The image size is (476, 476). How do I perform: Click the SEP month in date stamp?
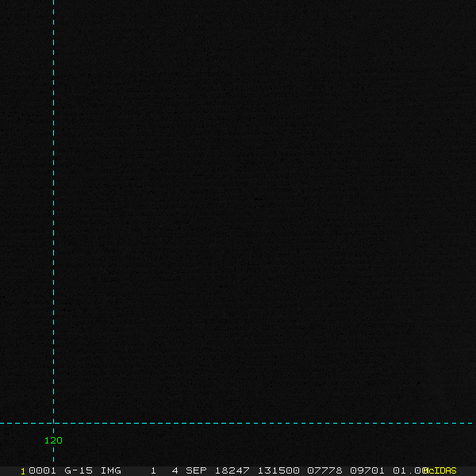pos(196,470)
